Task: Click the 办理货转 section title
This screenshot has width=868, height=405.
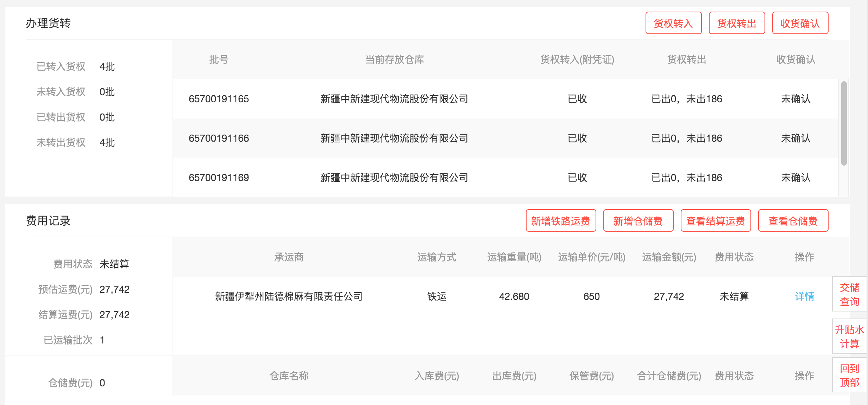Action: (48, 23)
